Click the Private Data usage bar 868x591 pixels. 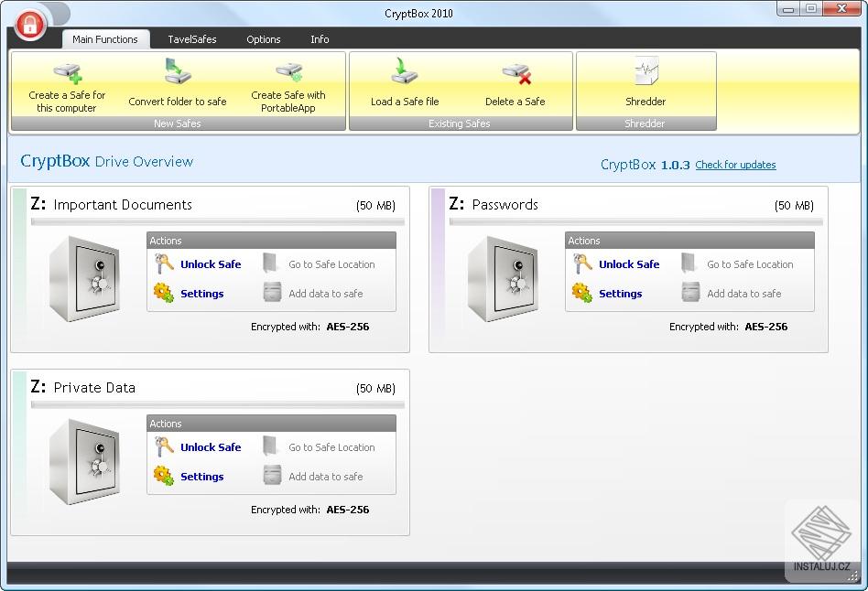pyautogui.click(x=218, y=405)
